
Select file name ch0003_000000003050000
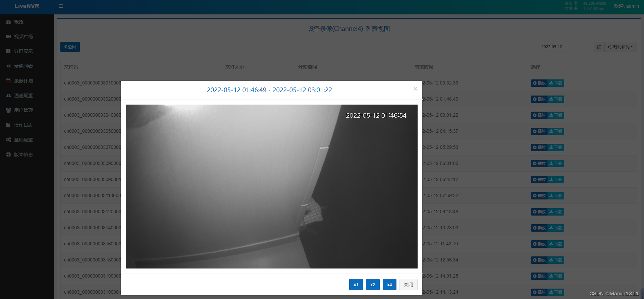92,131
